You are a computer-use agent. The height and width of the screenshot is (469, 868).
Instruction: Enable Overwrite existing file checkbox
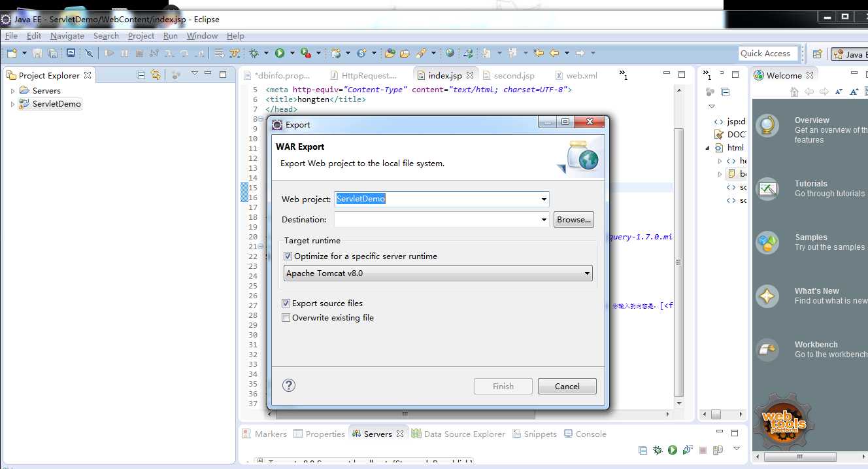pyautogui.click(x=286, y=318)
